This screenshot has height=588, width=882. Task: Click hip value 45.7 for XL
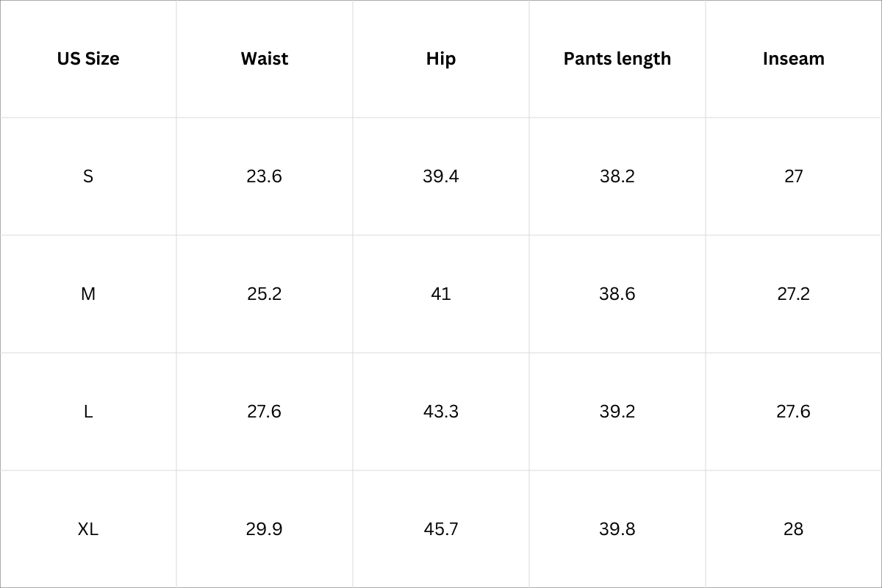(x=441, y=529)
